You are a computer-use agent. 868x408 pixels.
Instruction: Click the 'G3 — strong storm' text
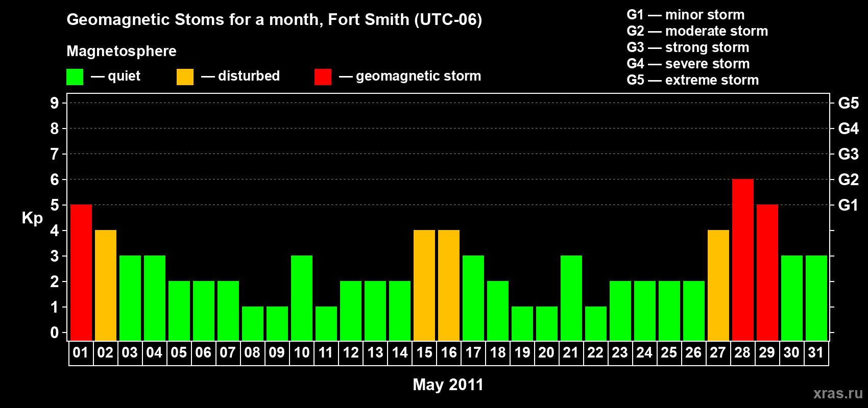[x=688, y=47]
